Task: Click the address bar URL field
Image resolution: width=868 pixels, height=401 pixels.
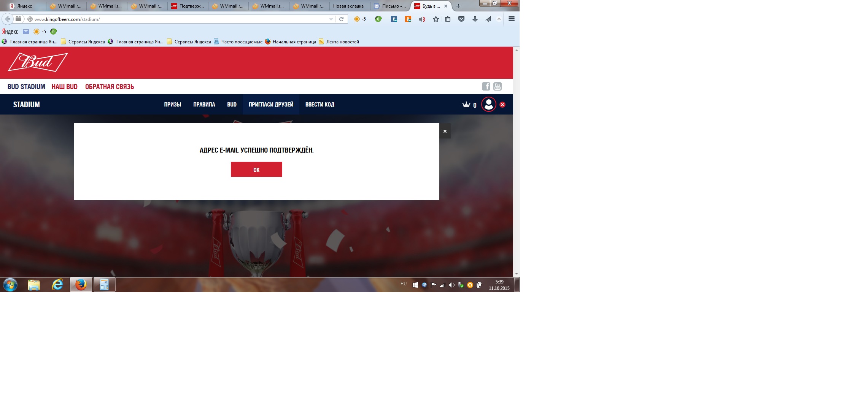Action: click(x=179, y=19)
